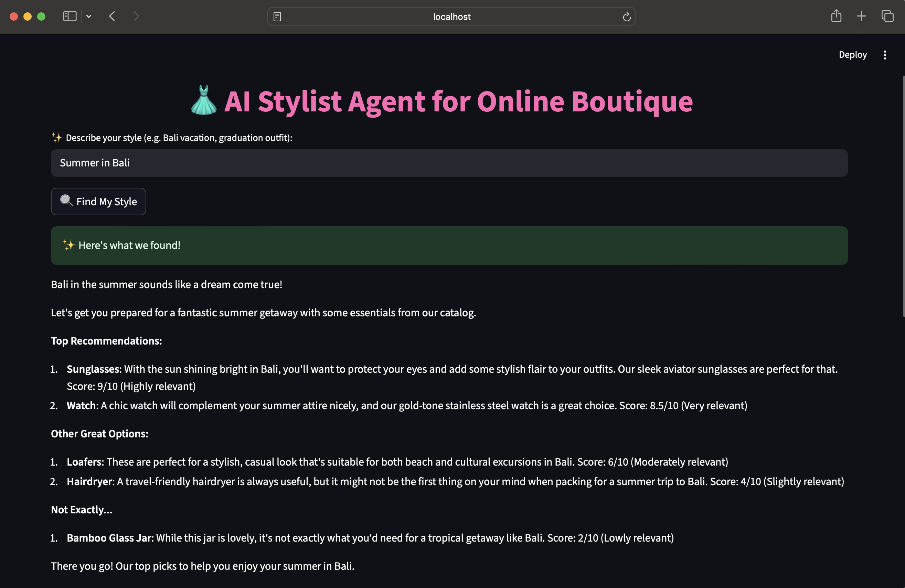This screenshot has width=905, height=588.
Task: Click the browser forward arrow
Action: point(136,17)
